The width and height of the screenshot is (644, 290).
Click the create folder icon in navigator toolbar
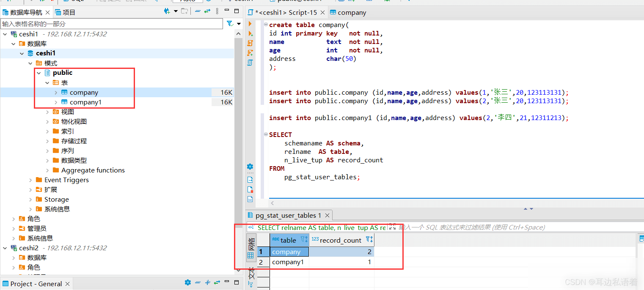pyautogui.click(x=184, y=12)
